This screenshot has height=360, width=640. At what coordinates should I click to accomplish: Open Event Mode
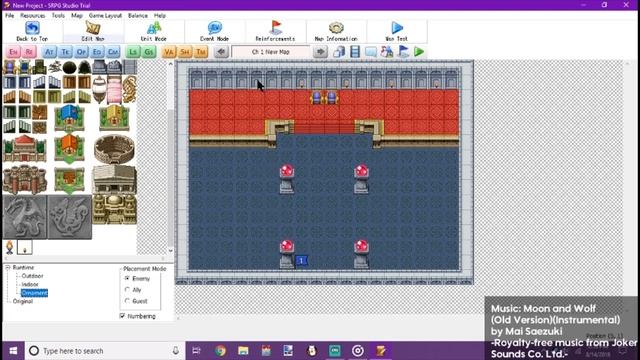pos(214,31)
